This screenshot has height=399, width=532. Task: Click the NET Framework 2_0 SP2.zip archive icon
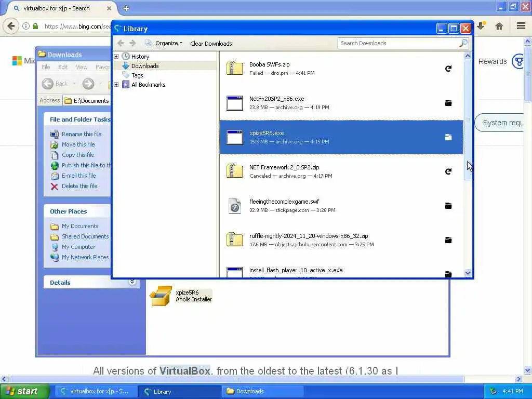coord(235,171)
